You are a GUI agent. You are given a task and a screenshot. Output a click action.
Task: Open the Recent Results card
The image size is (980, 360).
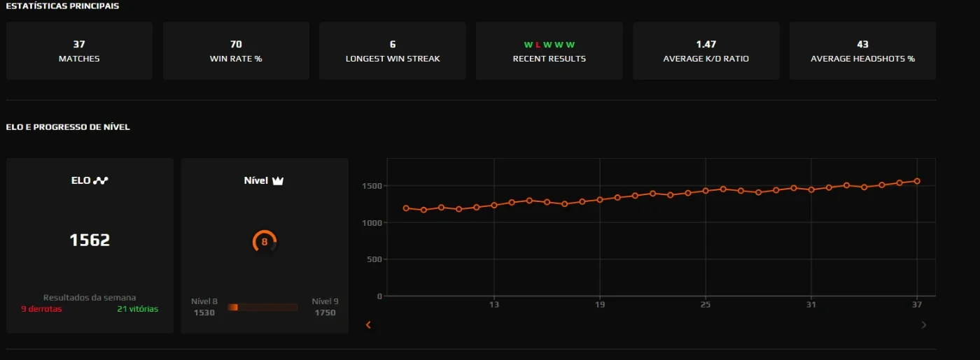549,51
